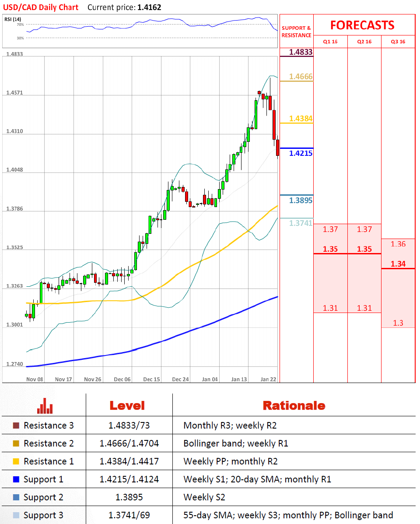Screen dimensions: 420x524
Task: Click the Q2 16 lower forecast 1.31
Action: pyautogui.click(x=364, y=308)
